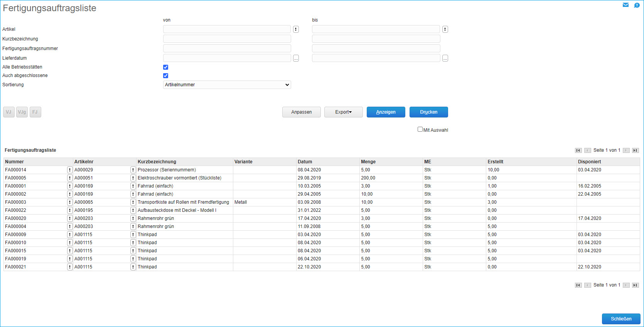The height and width of the screenshot is (327, 644).
Task: Focus Lieferdatum von input field
Action: [x=227, y=58]
